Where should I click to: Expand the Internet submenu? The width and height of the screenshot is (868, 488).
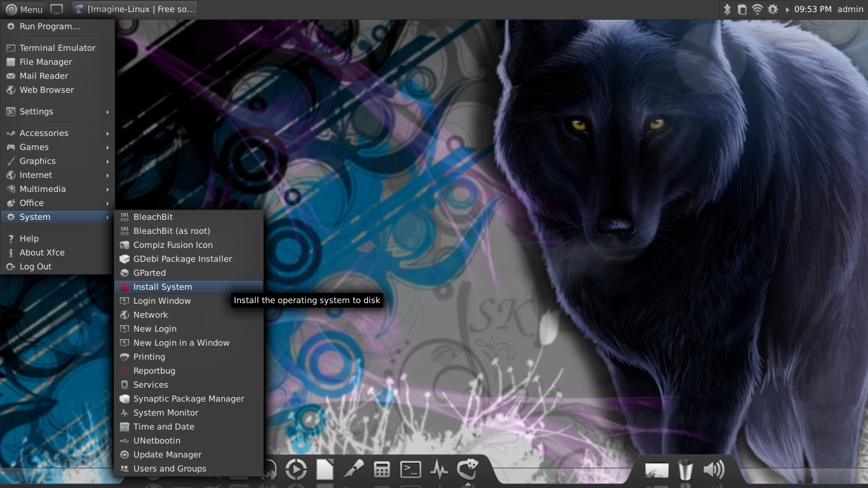click(x=57, y=175)
